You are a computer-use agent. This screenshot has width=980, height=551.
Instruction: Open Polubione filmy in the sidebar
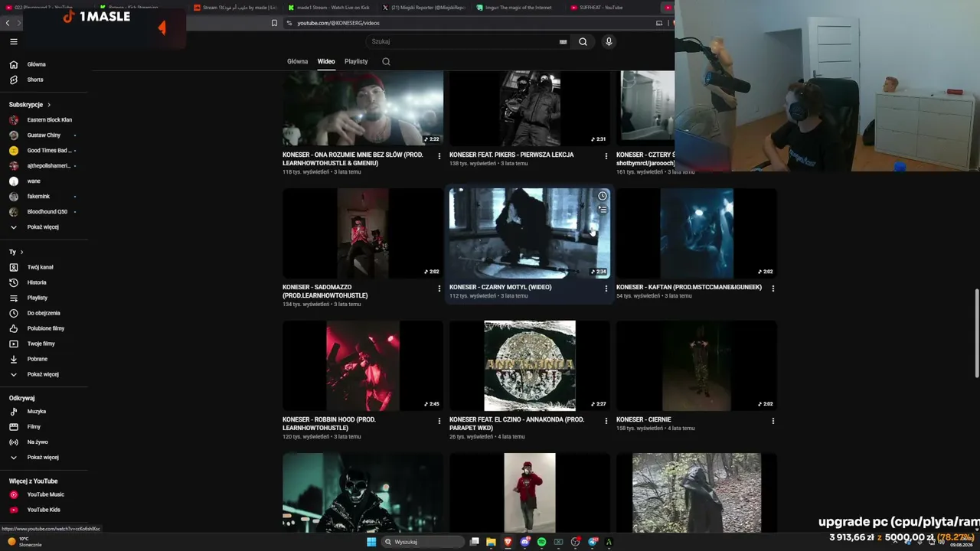44,328
